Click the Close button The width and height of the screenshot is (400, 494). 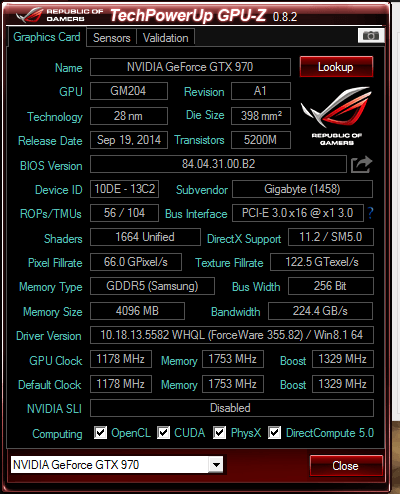click(346, 466)
